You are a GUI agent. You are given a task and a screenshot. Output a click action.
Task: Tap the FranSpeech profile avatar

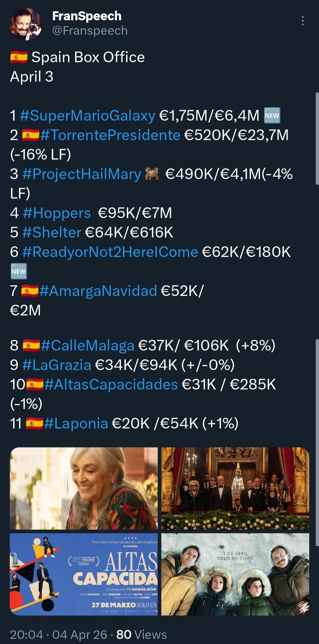[x=26, y=24]
